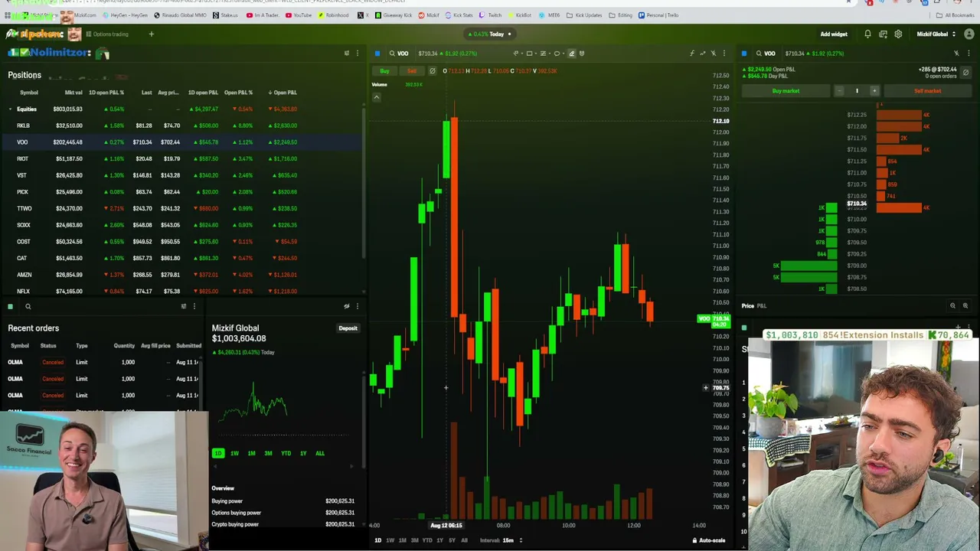Switch to the Price tab in ladder

[747, 306]
